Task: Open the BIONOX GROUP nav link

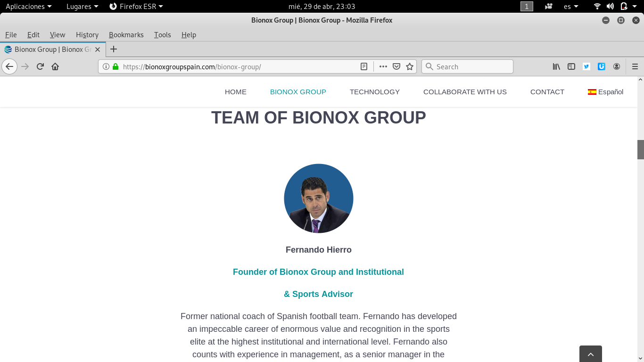Action: point(298,92)
